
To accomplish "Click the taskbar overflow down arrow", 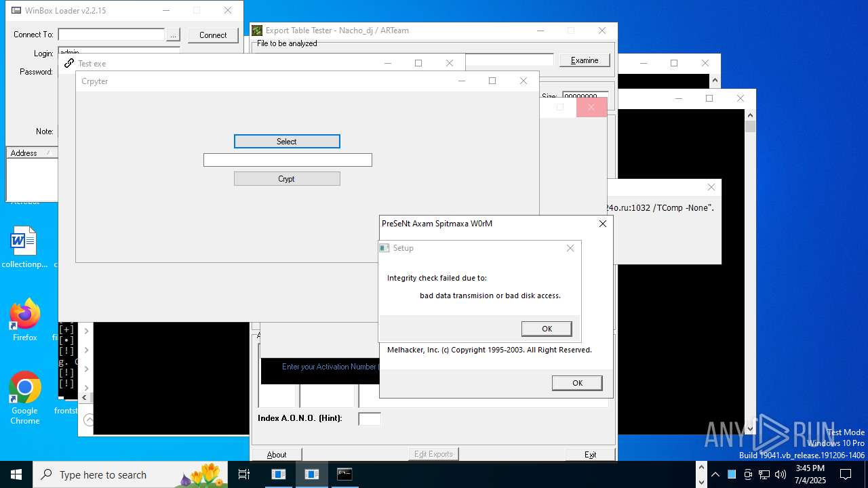I will pos(701,482).
